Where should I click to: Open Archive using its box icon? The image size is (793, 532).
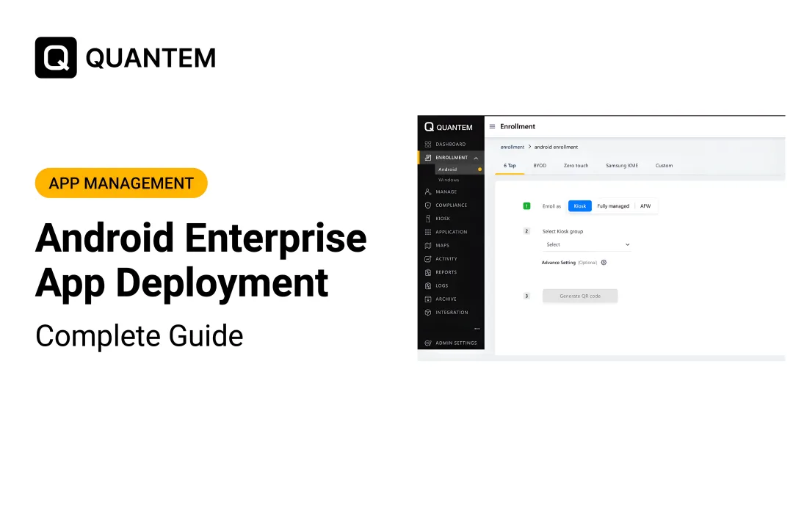click(x=428, y=299)
